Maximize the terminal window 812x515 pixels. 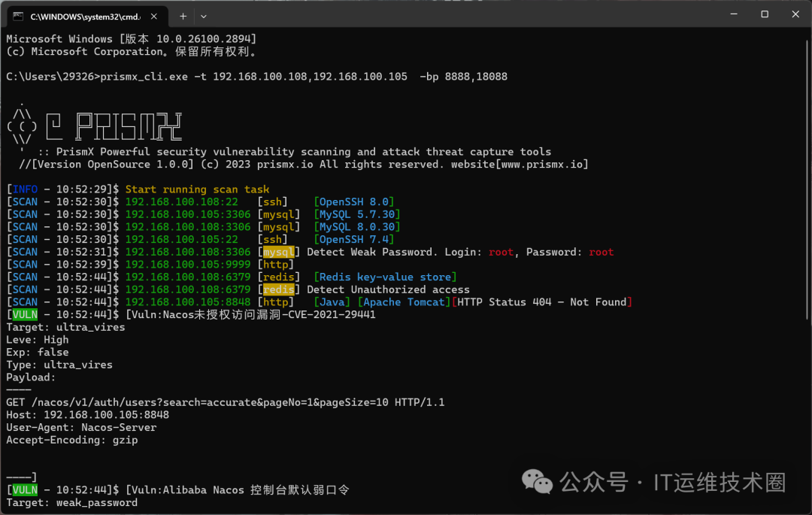tap(765, 14)
